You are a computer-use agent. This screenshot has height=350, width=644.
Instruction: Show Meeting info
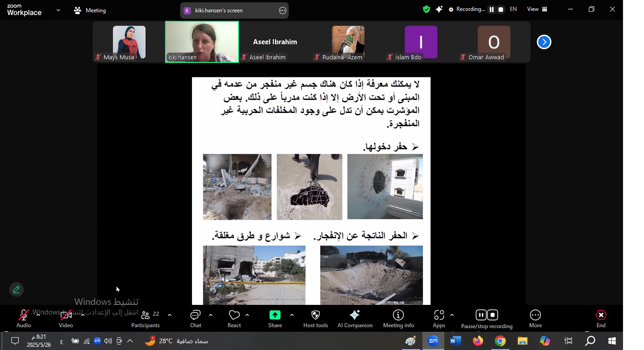click(399, 319)
